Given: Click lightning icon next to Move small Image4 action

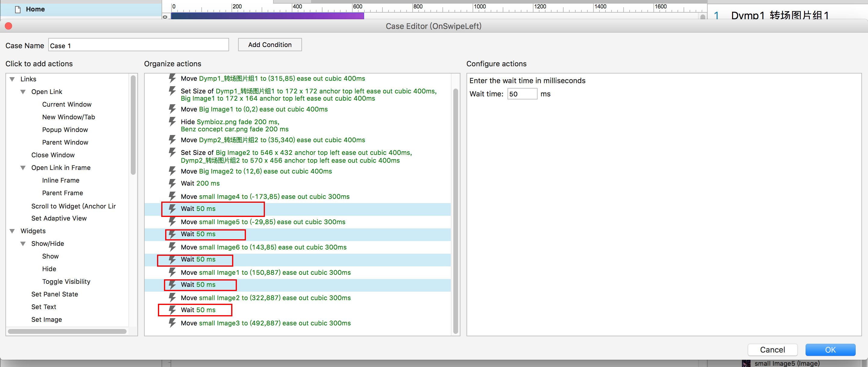Looking at the screenshot, I should click(172, 196).
